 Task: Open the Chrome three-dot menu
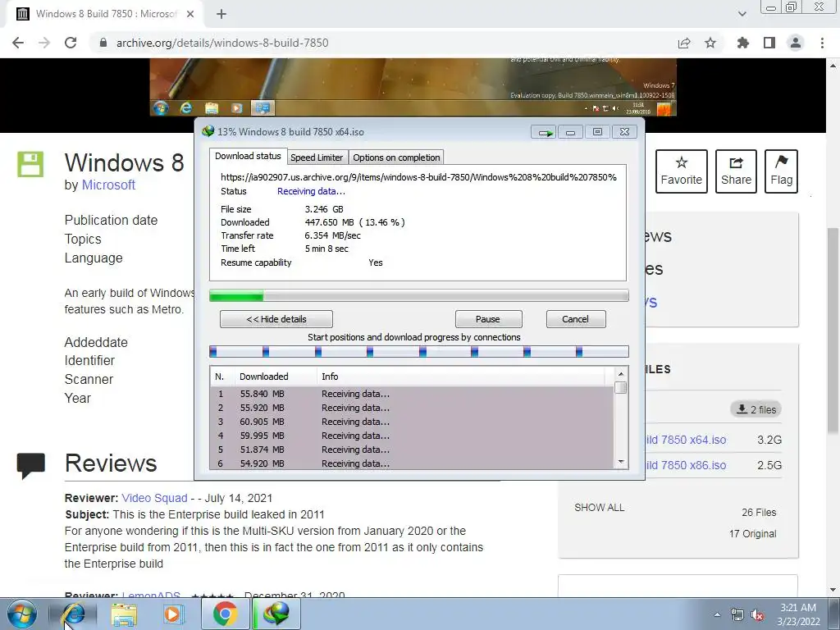point(822,43)
